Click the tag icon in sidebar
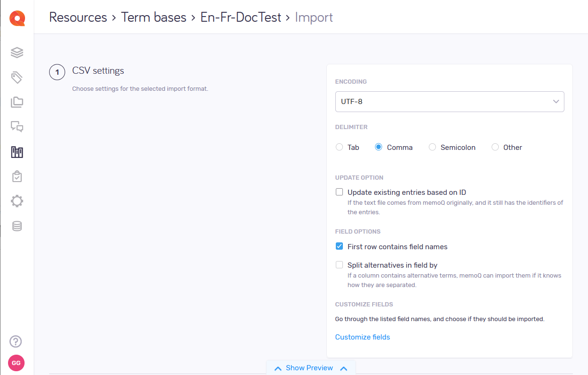 coord(17,78)
